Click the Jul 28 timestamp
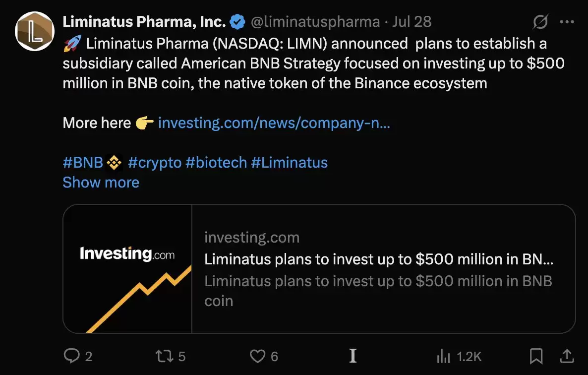Screen dimensions: 588x375 pyautogui.click(x=412, y=22)
